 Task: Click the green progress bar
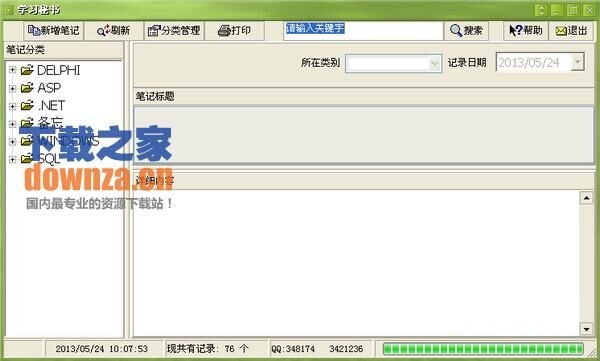(x=483, y=349)
